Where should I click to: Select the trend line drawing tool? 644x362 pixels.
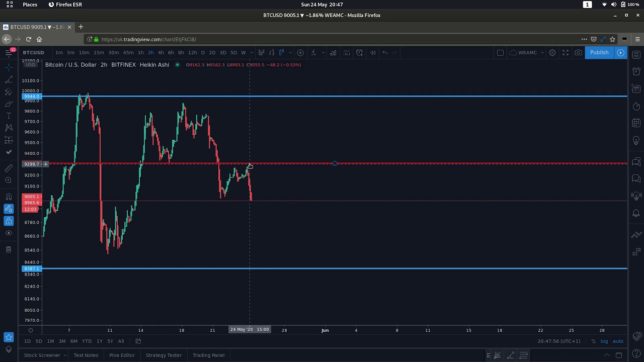coord(9,79)
